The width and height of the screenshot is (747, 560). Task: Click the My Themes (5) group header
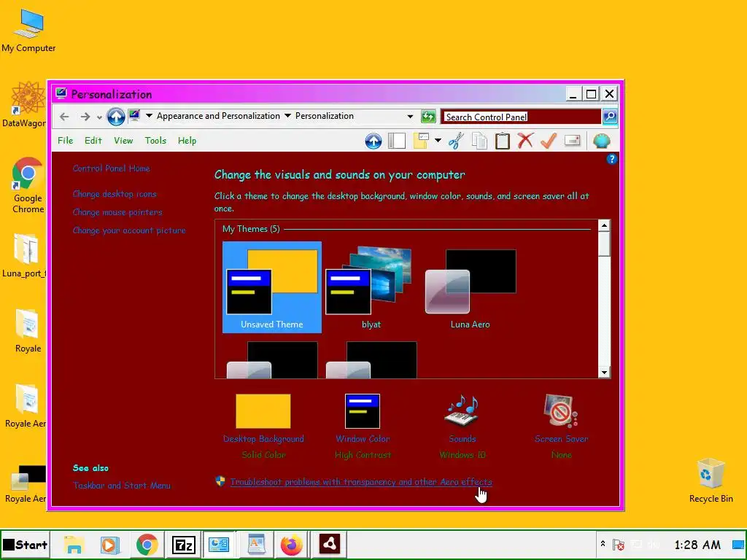point(251,229)
